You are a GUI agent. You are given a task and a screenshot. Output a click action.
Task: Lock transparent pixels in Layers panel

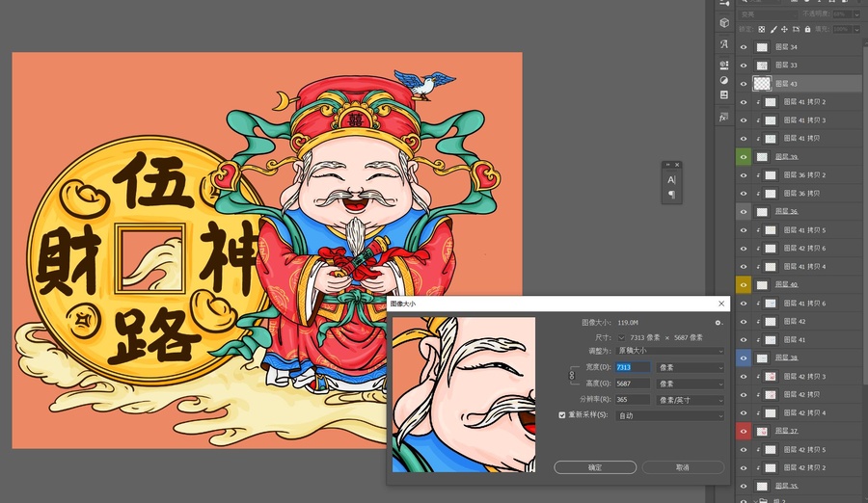pos(762,29)
